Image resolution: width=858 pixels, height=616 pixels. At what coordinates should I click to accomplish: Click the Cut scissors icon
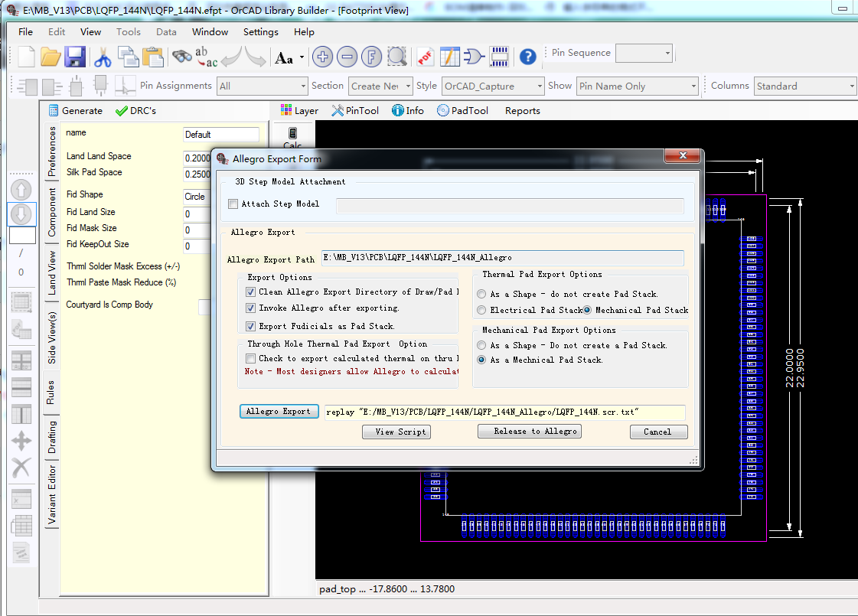click(x=103, y=57)
